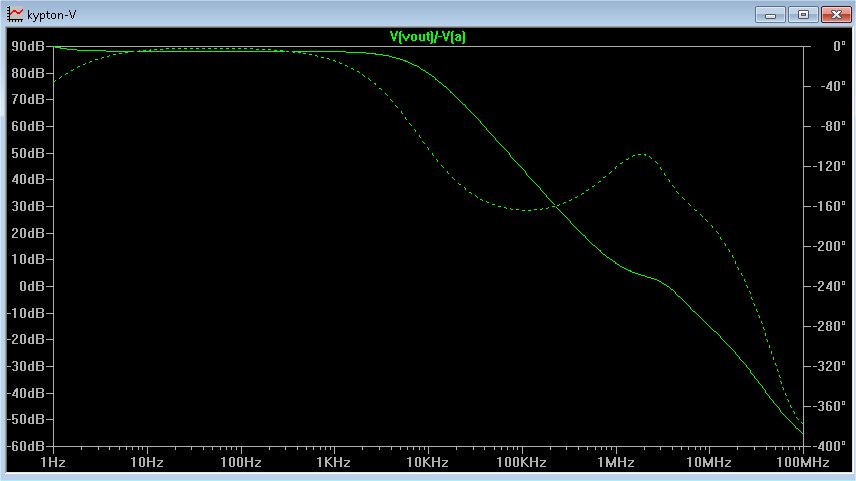Click the 1MHz frequency axis label
The width and height of the screenshot is (856, 481).
click(x=616, y=462)
